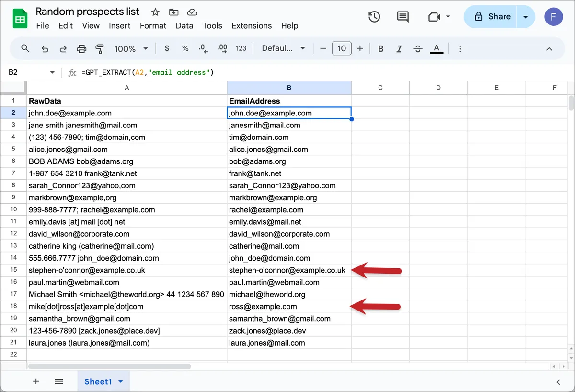
Task: Open the text color picker
Action: tap(437, 48)
